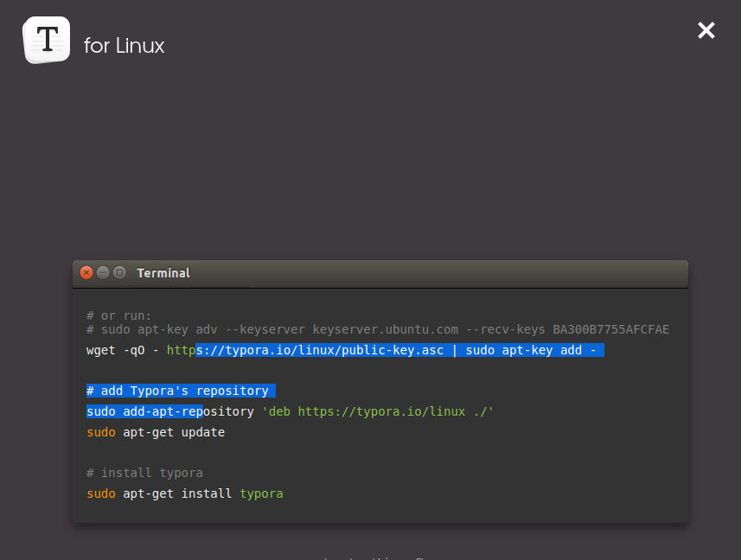This screenshot has width=741, height=560.
Task: Click the red close button of Terminal
Action: [86, 272]
